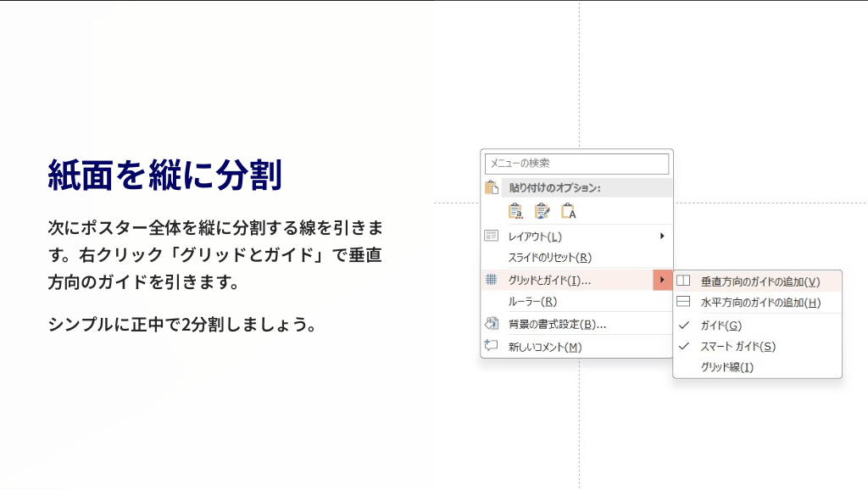868x490 pixels.
Task: Click the text-only paste icon with letter A
Action: 568,211
